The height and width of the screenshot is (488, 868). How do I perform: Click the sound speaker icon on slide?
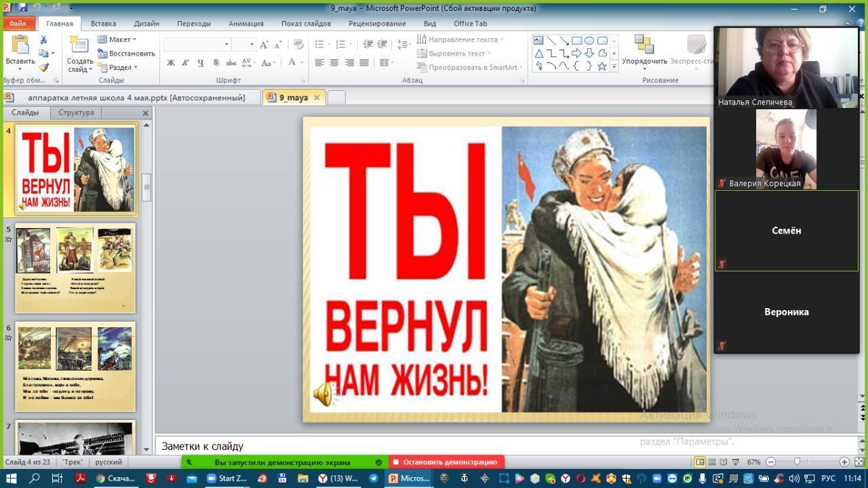click(323, 394)
